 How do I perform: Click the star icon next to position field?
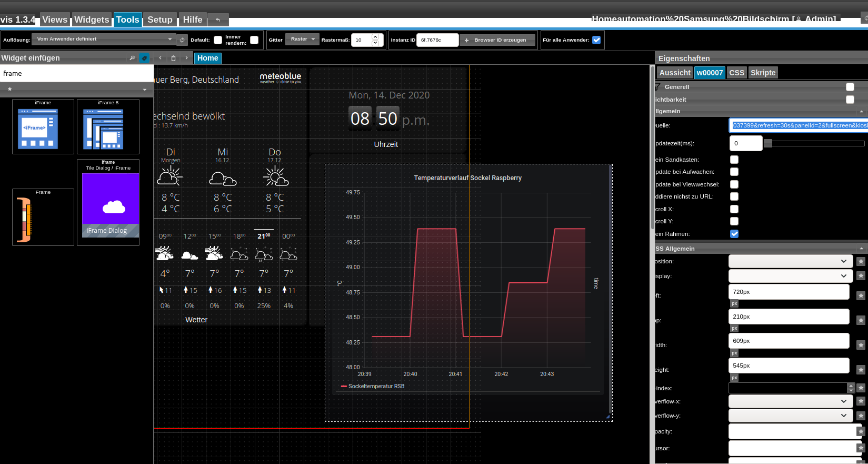pyautogui.click(x=861, y=262)
